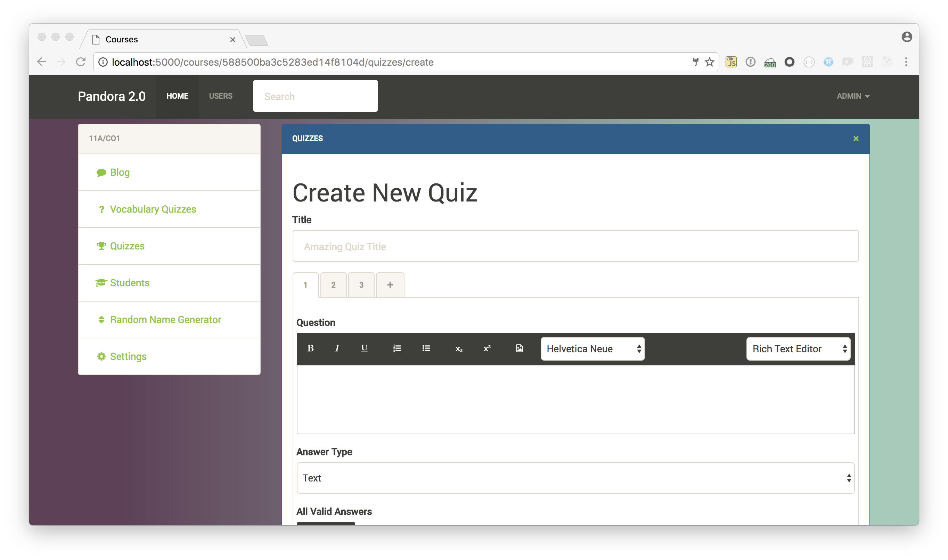Click the underline formatting icon
The image size is (948, 560).
[x=364, y=348]
